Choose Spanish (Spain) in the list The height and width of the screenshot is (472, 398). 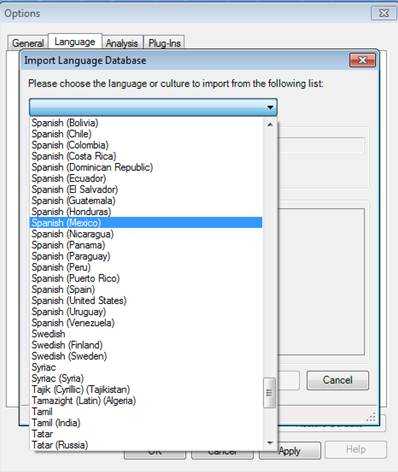pos(146,289)
